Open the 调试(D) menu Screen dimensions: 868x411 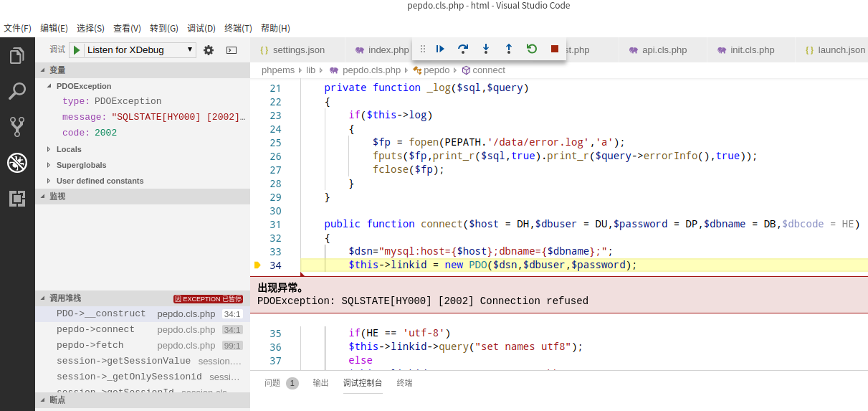click(201, 28)
